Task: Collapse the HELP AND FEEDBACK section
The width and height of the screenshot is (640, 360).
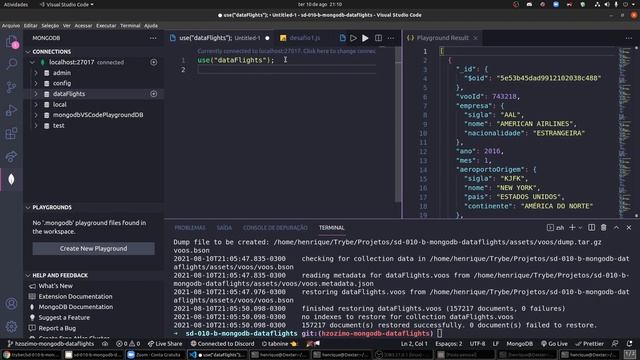Action: pos(28,276)
